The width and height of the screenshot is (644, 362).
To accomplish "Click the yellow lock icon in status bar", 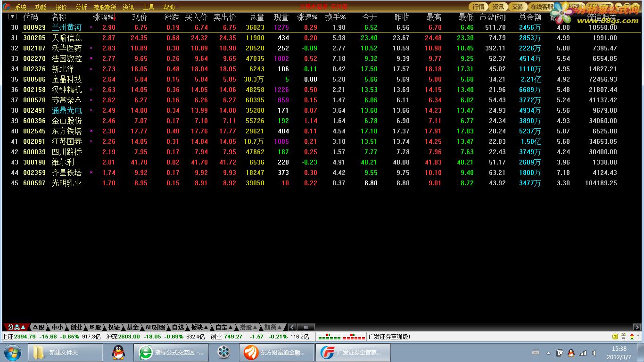I will pyautogui.click(x=615, y=337).
